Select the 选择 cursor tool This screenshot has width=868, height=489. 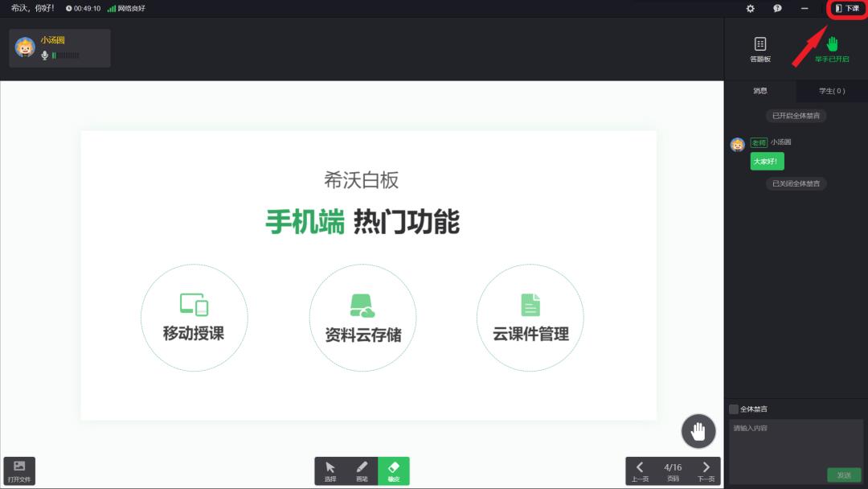click(330, 471)
